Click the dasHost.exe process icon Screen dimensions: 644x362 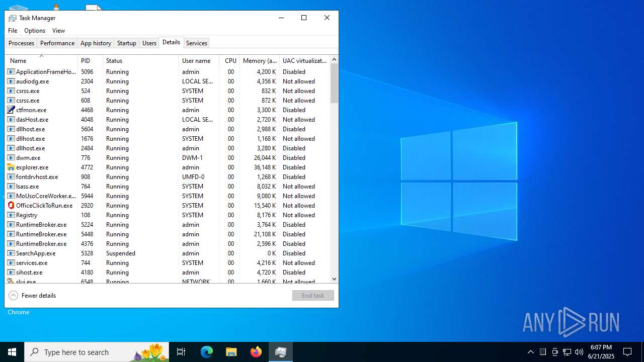coord(11,119)
